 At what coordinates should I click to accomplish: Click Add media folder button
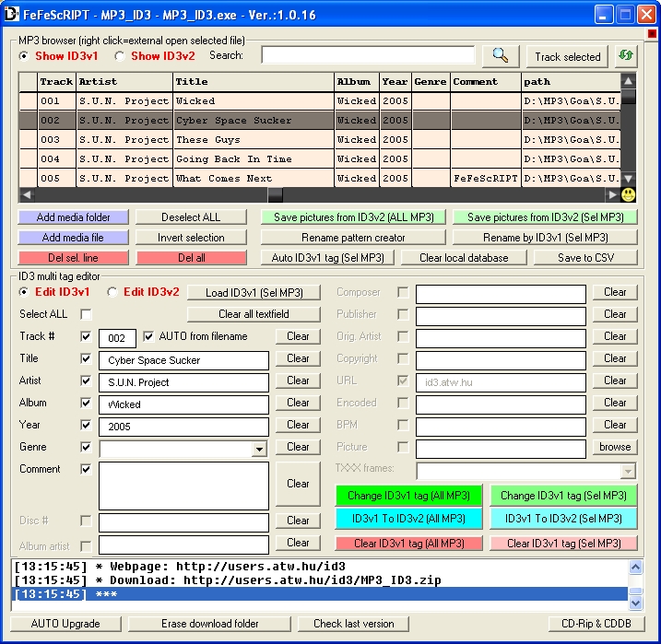pos(74,217)
